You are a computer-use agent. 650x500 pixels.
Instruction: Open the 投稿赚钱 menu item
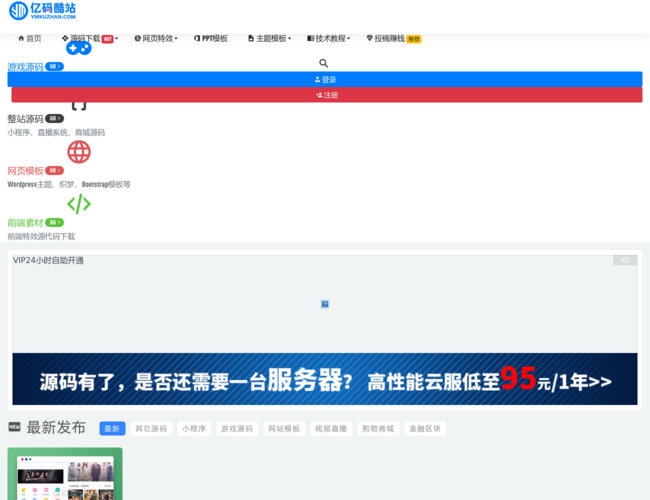[x=393, y=39]
